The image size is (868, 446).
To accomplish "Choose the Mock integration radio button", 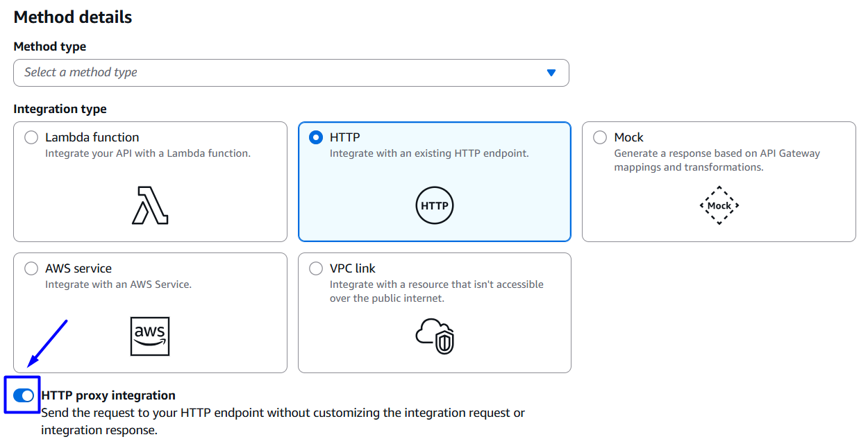I will 600,137.
